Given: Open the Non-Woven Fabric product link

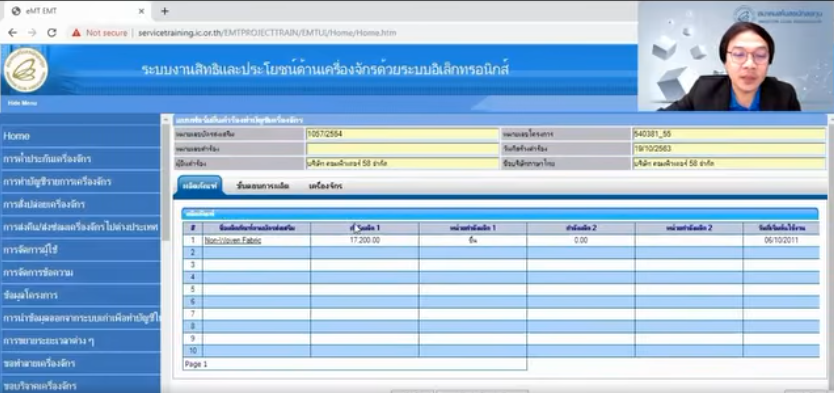Looking at the screenshot, I should coord(233,240).
